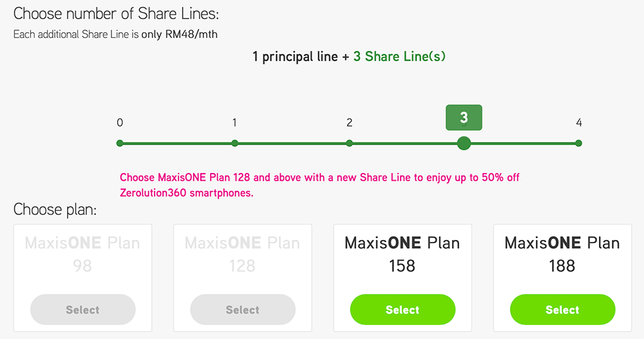The image size is (644, 339).
Task: Move the slider to the 4 stop dot
Action: point(578,143)
